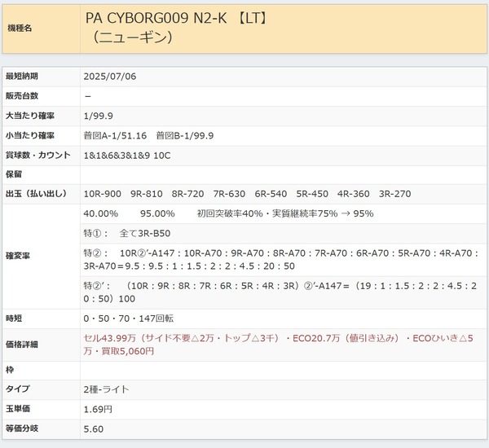Click the 最短納期 row label
The height and width of the screenshot is (448, 489).
tap(22, 76)
